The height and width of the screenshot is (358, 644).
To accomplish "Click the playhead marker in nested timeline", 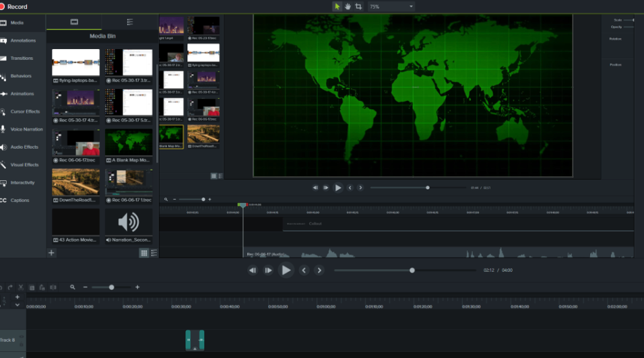I will point(243,205).
